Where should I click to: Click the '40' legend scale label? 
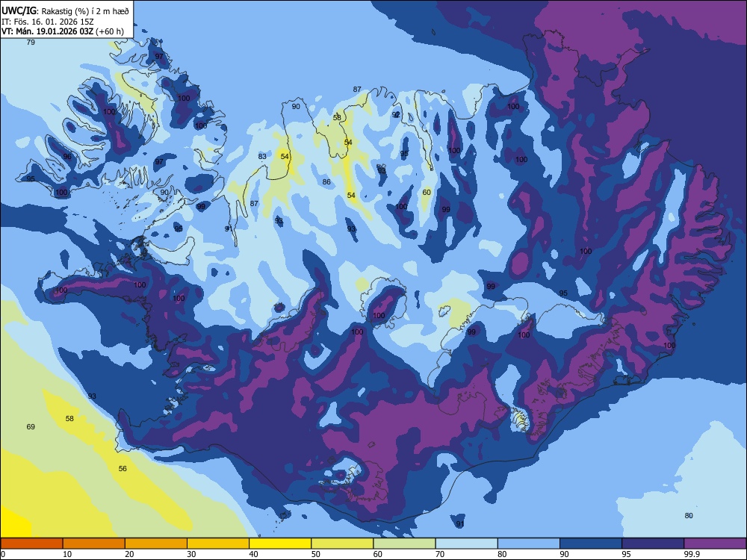(x=253, y=554)
